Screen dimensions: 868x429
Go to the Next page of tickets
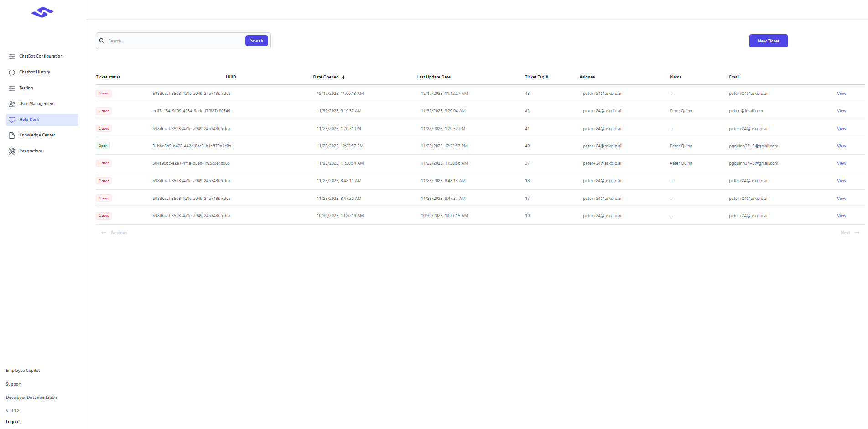pyautogui.click(x=849, y=233)
